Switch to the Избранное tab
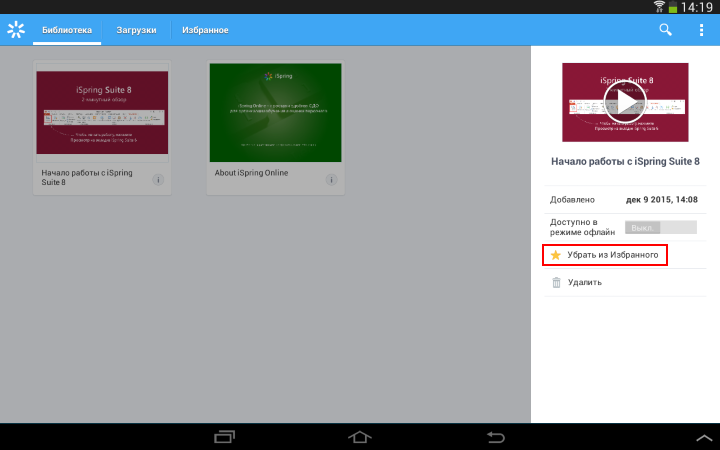The width and height of the screenshot is (720, 450). coord(205,30)
